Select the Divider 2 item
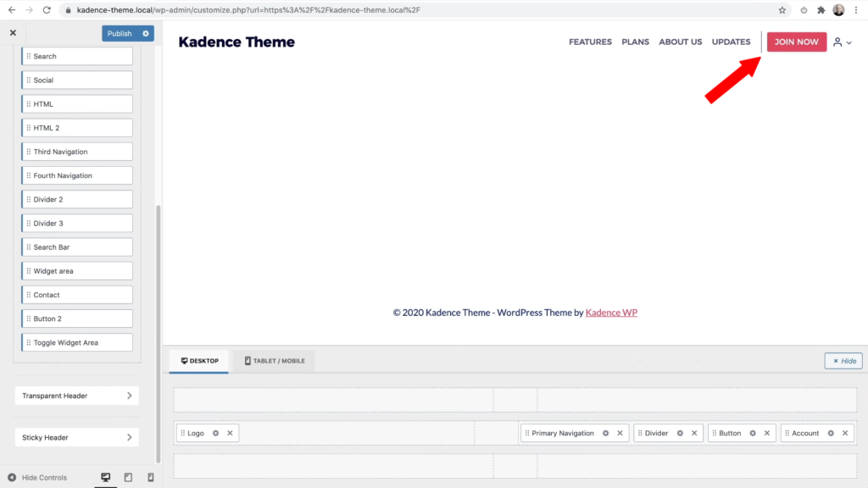868x488 pixels. 77,199
